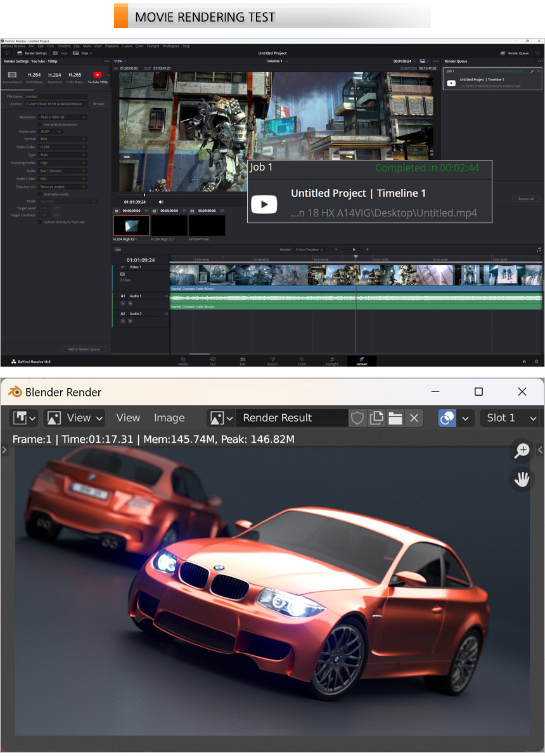Click the Add to Render Queue button

[84, 349]
